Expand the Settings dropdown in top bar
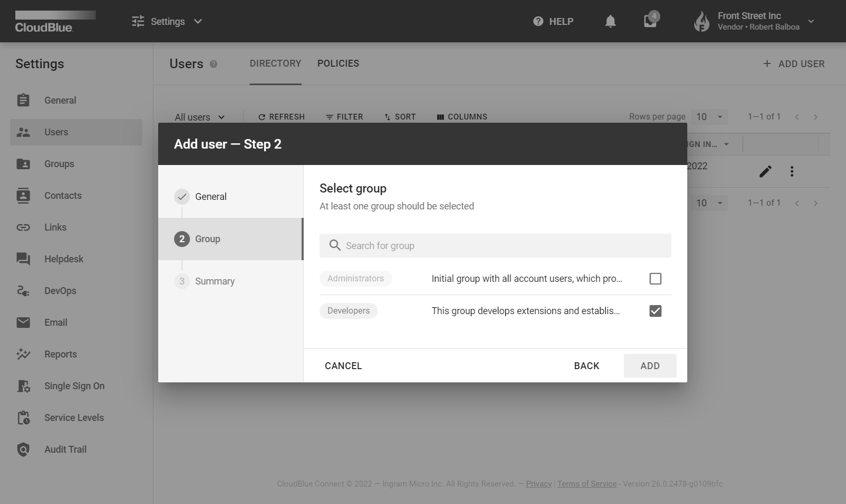 pyautogui.click(x=167, y=21)
